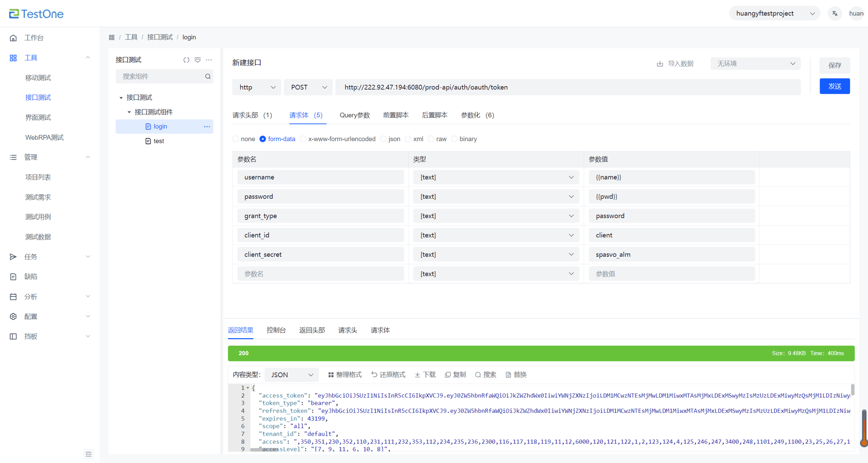The height and width of the screenshot is (463, 868).
Task: Choose the x-www-form-urlencoded radio option
Action: pyautogui.click(x=303, y=139)
